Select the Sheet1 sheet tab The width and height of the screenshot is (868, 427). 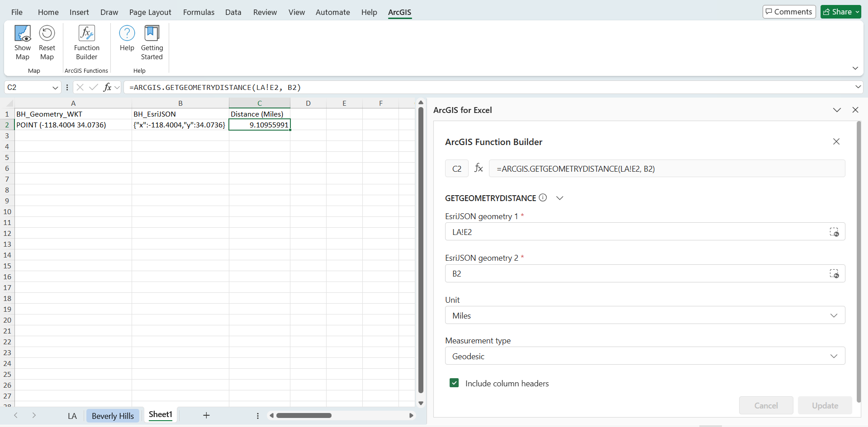pyautogui.click(x=161, y=415)
